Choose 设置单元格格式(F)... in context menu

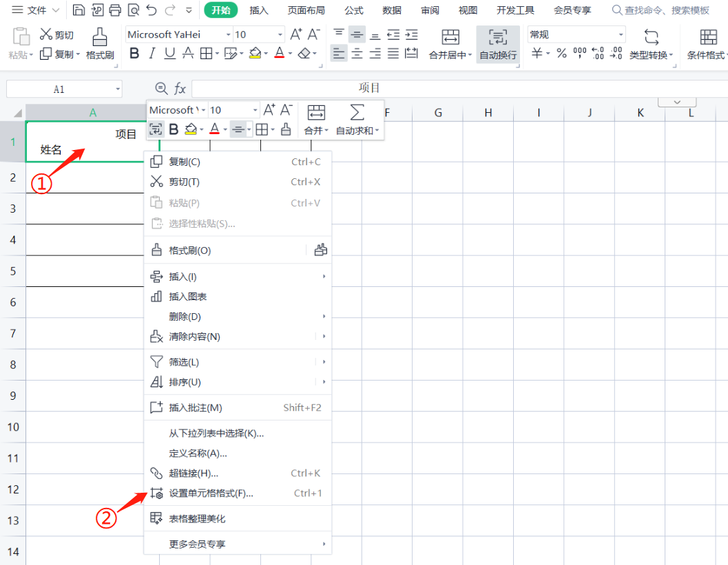[x=238, y=493]
